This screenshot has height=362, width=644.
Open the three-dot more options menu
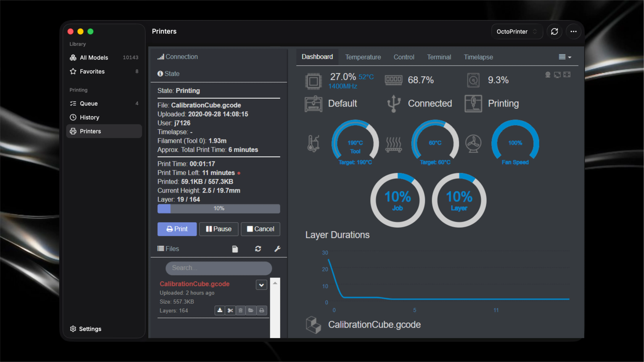pos(573,31)
